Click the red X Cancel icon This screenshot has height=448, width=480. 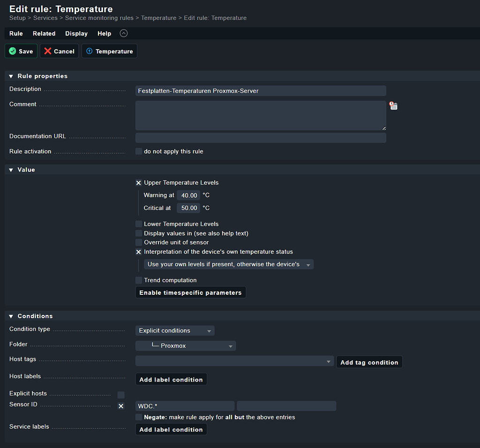(48, 51)
